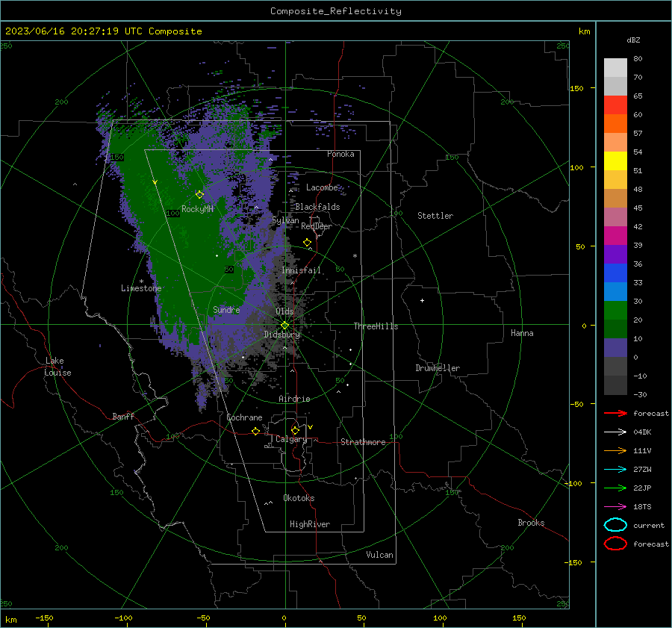Viewport: 672px width, 628px height.
Task: Click the Banff label on map
Action: [123, 416]
